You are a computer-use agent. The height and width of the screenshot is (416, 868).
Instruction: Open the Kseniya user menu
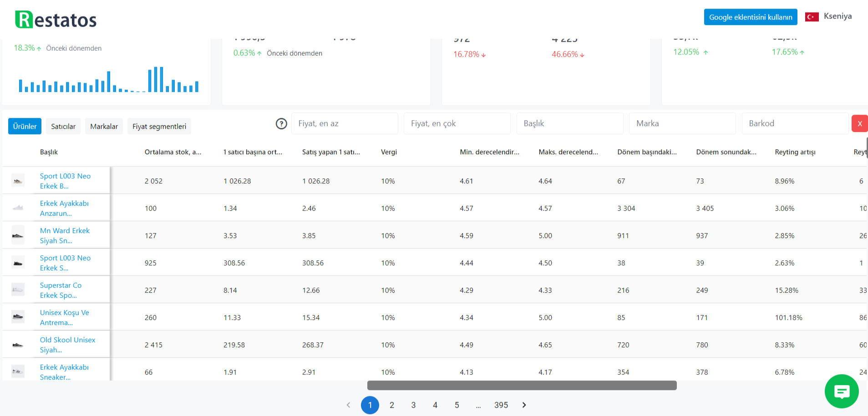point(838,16)
